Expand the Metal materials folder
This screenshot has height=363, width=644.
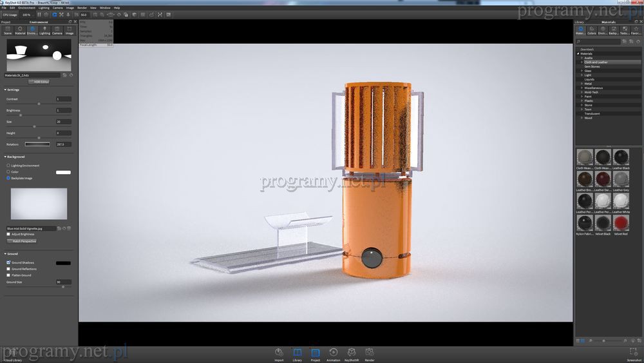point(582,84)
